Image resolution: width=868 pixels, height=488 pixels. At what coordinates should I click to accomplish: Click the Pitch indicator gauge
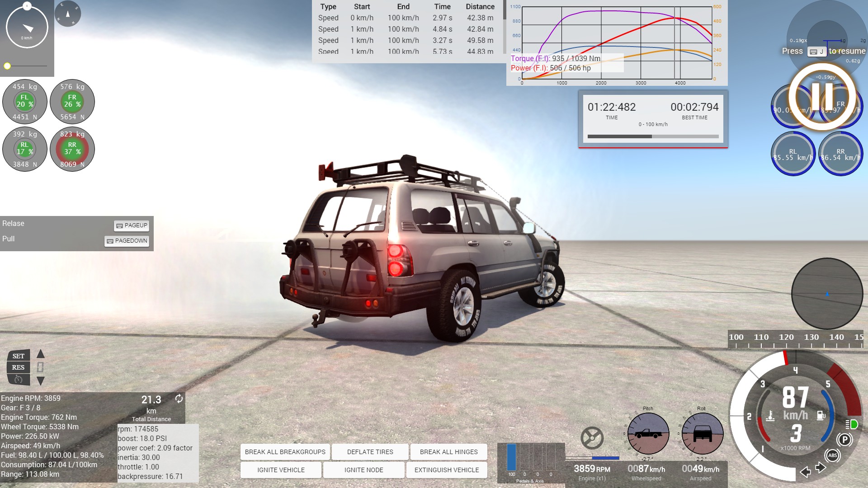tap(648, 434)
